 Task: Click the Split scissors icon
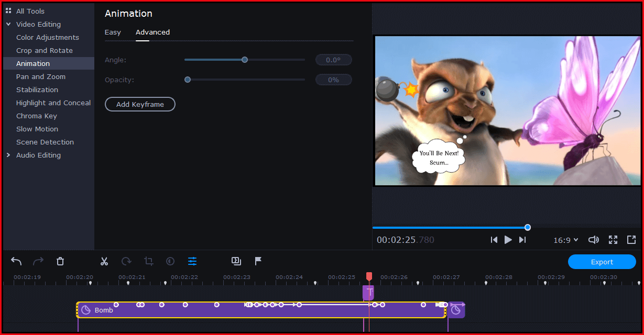(x=104, y=261)
